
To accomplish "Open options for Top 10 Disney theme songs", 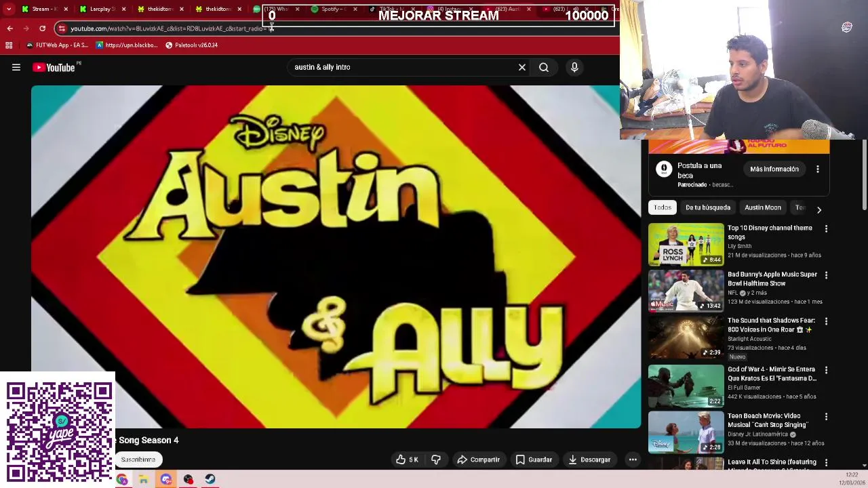I will coord(826,229).
